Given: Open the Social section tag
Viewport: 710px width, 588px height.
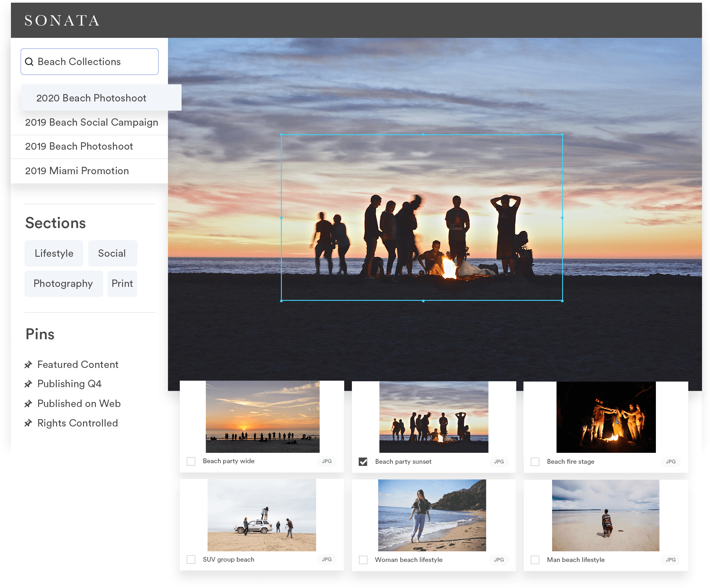Looking at the screenshot, I should [112, 253].
